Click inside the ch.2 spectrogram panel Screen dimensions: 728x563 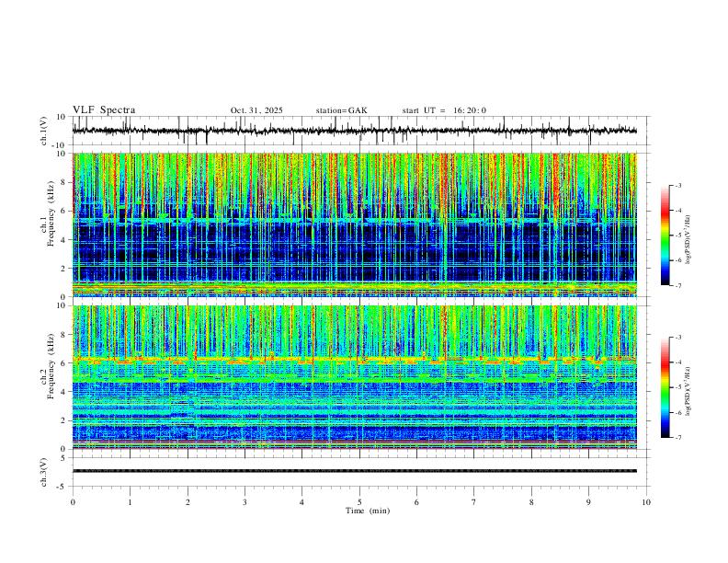(x=355, y=377)
